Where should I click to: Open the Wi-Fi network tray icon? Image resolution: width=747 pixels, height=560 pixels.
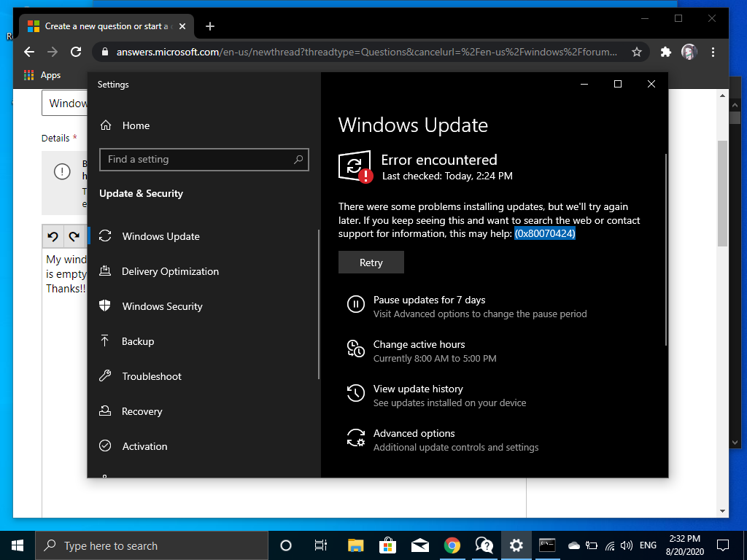tap(610, 545)
